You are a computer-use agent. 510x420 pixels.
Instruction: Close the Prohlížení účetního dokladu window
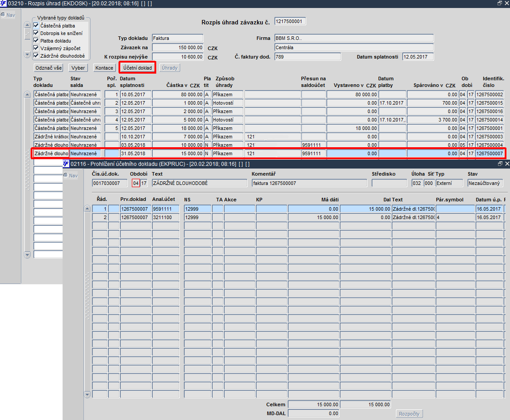(x=507, y=164)
